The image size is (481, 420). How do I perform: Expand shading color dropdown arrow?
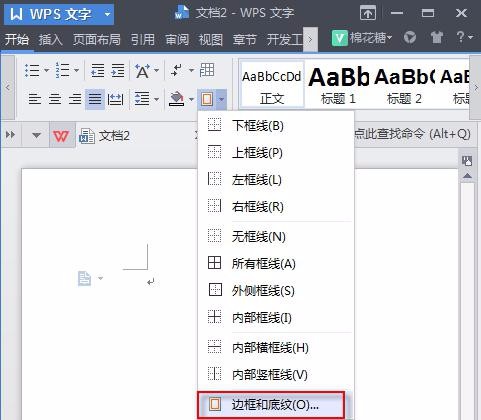pos(191,99)
